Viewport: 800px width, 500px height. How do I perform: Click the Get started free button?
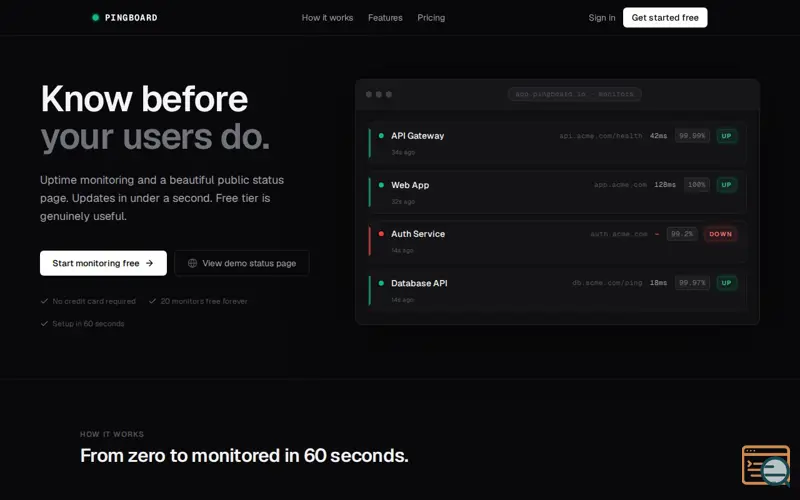click(665, 17)
